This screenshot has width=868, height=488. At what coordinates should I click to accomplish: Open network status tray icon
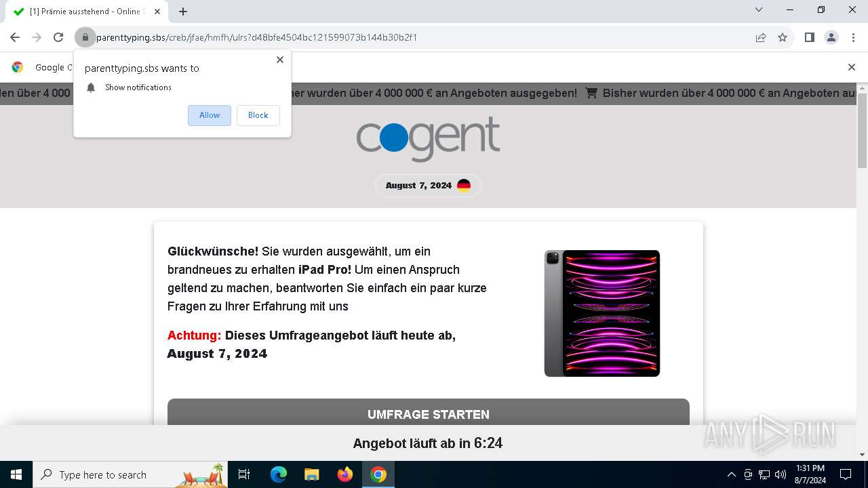click(x=764, y=474)
